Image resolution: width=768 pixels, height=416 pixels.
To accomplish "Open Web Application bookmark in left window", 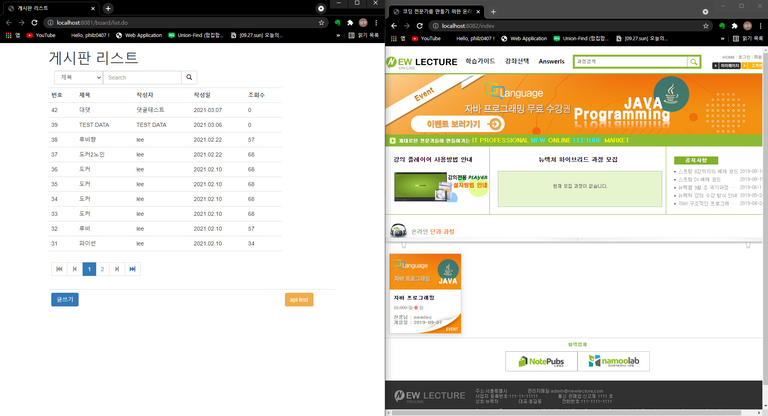I will click(x=139, y=35).
